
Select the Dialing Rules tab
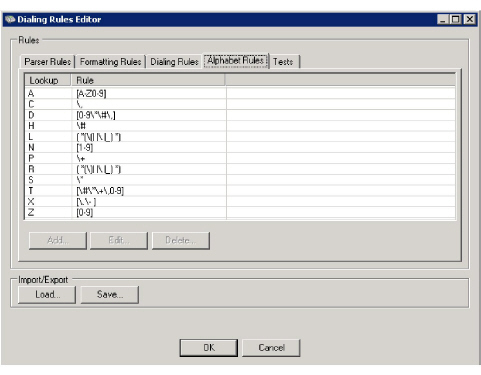pos(174,62)
